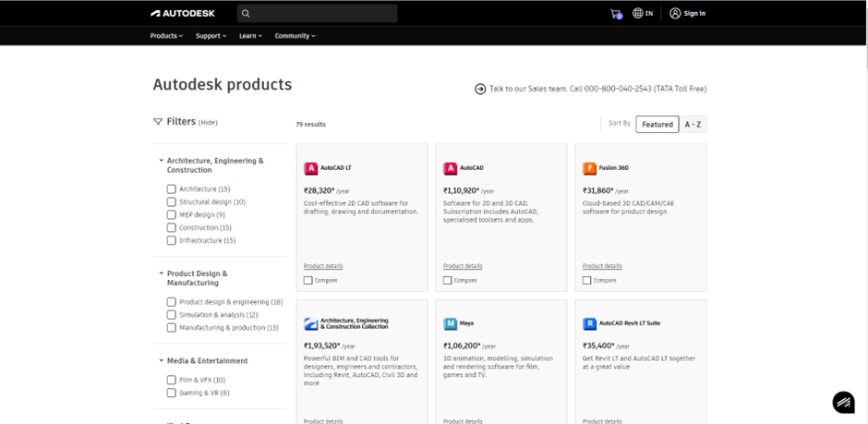Collapse Architecture, Engineering & Construction section
This screenshot has width=868, height=424.
click(x=161, y=161)
